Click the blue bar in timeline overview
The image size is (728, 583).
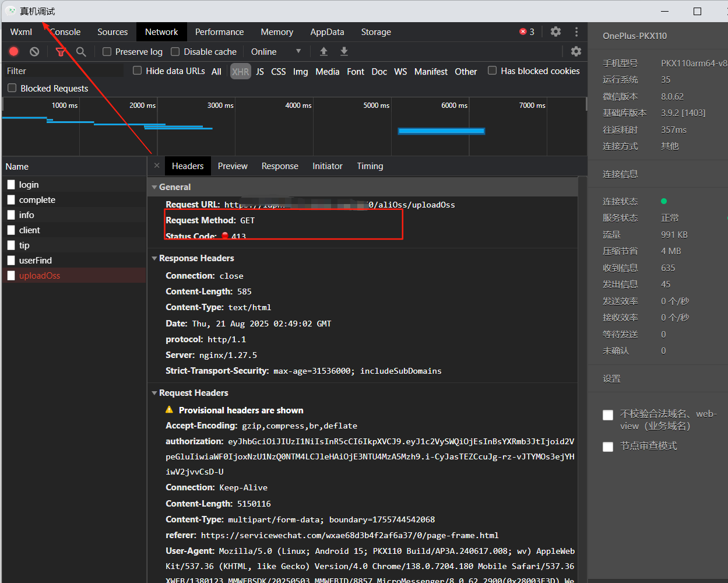click(x=441, y=131)
